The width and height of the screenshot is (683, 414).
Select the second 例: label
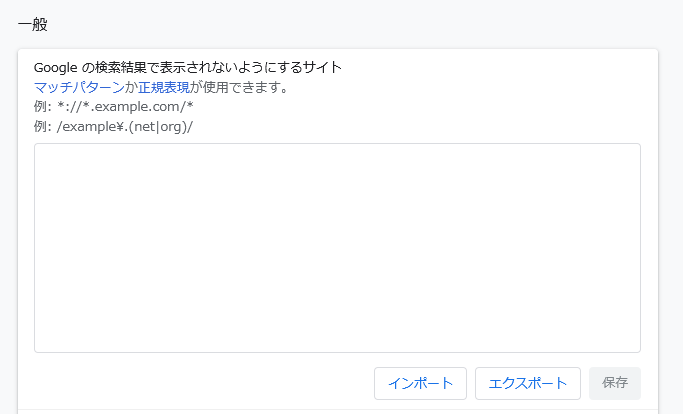click(43, 127)
